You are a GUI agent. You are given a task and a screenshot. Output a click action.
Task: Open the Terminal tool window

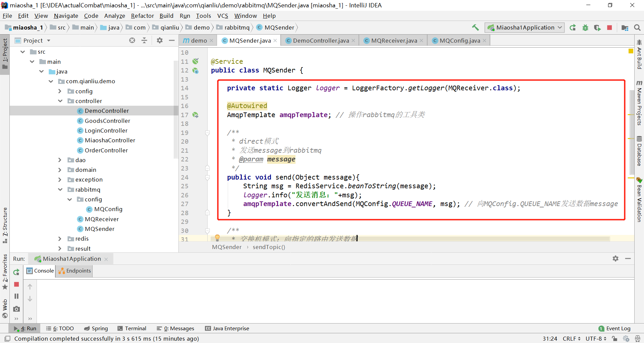[132, 328]
